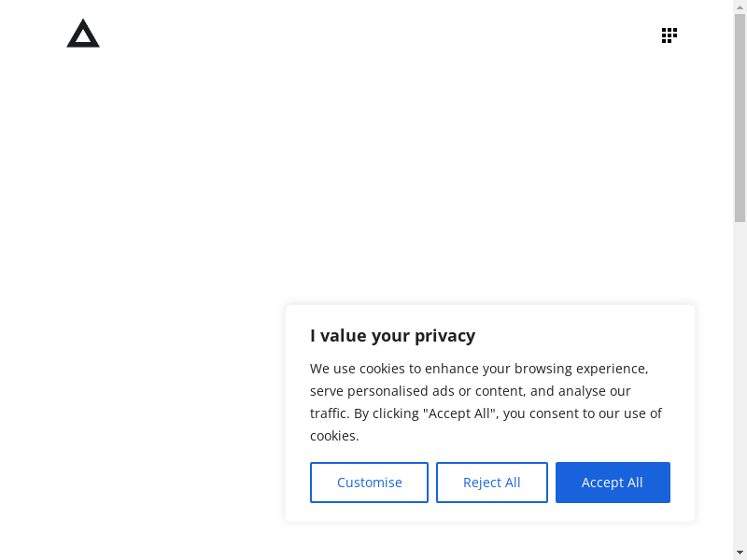This screenshot has height=560, width=747.
Task: Click the "browsing experience" phrase in the notice
Action: click(581, 369)
